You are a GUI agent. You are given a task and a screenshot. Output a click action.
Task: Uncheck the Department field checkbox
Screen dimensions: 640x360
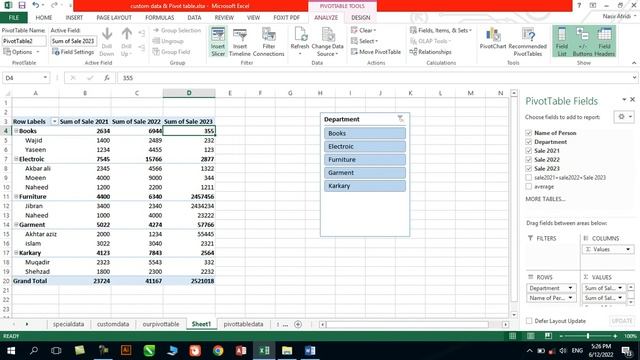(529, 142)
